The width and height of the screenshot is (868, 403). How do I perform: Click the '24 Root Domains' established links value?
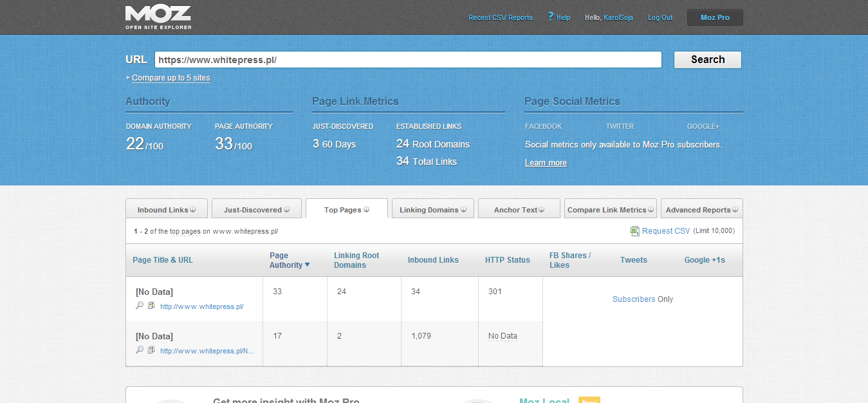pyautogui.click(x=433, y=144)
